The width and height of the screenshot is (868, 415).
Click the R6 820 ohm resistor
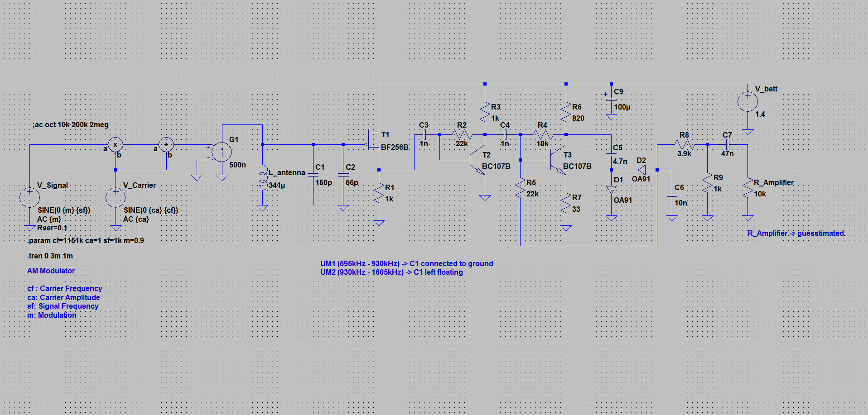coord(566,112)
